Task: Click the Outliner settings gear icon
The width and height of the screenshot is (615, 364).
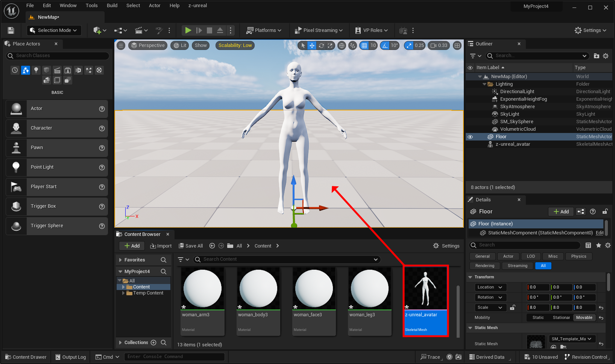Action: tap(606, 56)
